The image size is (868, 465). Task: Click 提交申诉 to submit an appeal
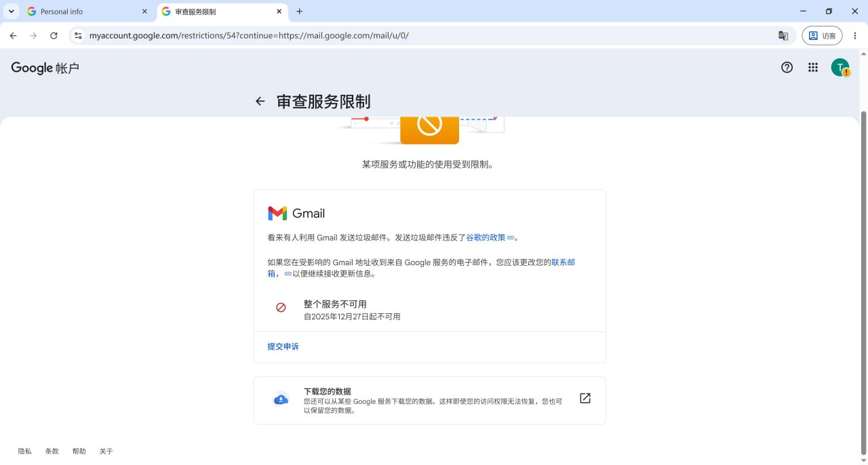283,346
